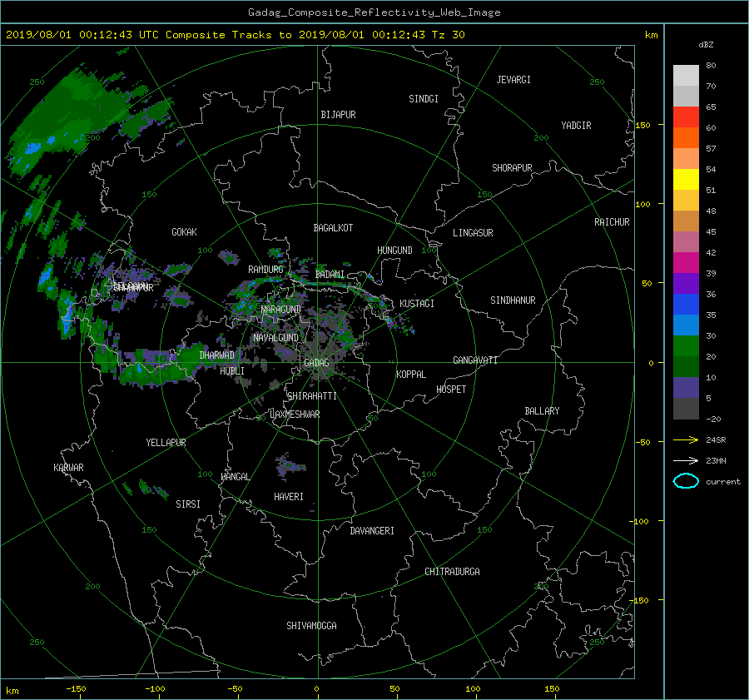Click the SHIVAMOGGA city label
Screen dimensions: 749x700
(311, 626)
